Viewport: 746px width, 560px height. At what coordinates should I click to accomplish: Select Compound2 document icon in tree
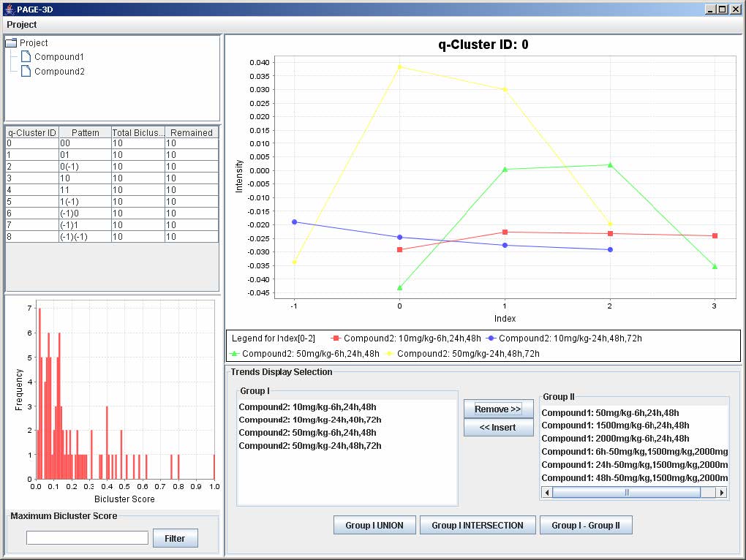26,71
